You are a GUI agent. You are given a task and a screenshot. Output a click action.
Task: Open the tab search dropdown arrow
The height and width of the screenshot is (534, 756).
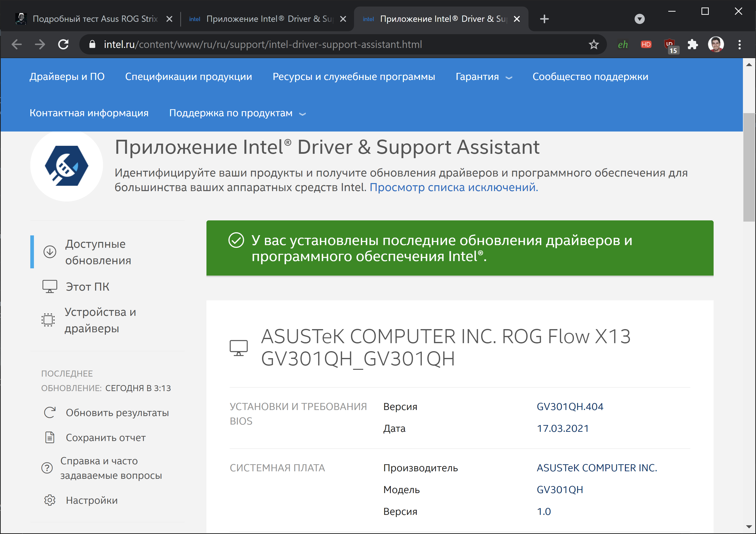tap(639, 19)
